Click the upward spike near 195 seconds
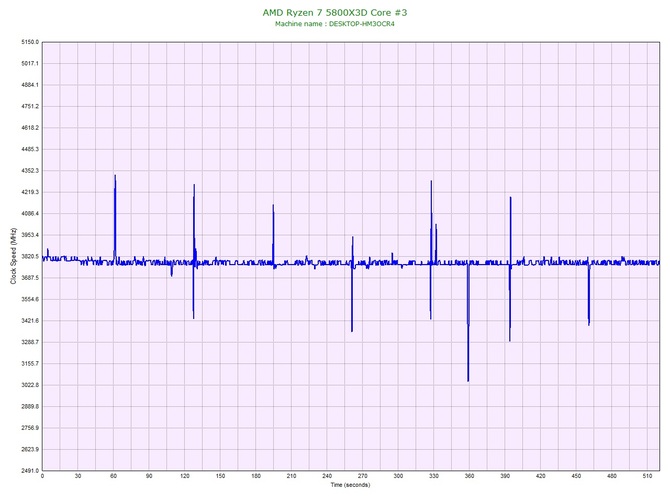This screenshot has width=670, height=502. pos(273,233)
